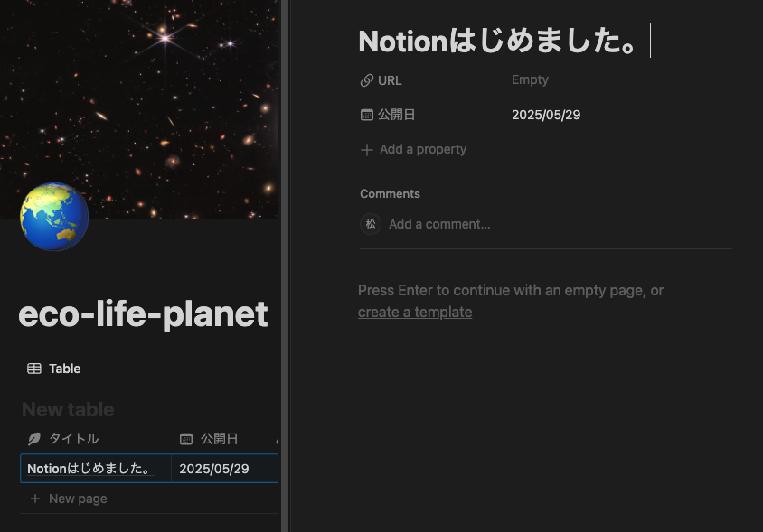Click the New table database title

(68, 410)
